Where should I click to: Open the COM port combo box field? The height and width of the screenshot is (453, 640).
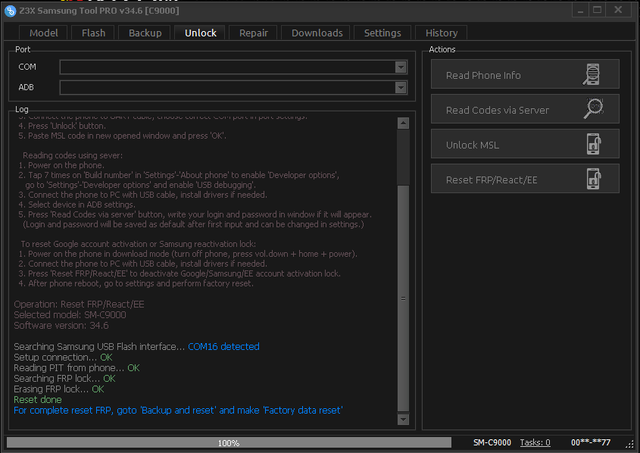click(x=233, y=67)
